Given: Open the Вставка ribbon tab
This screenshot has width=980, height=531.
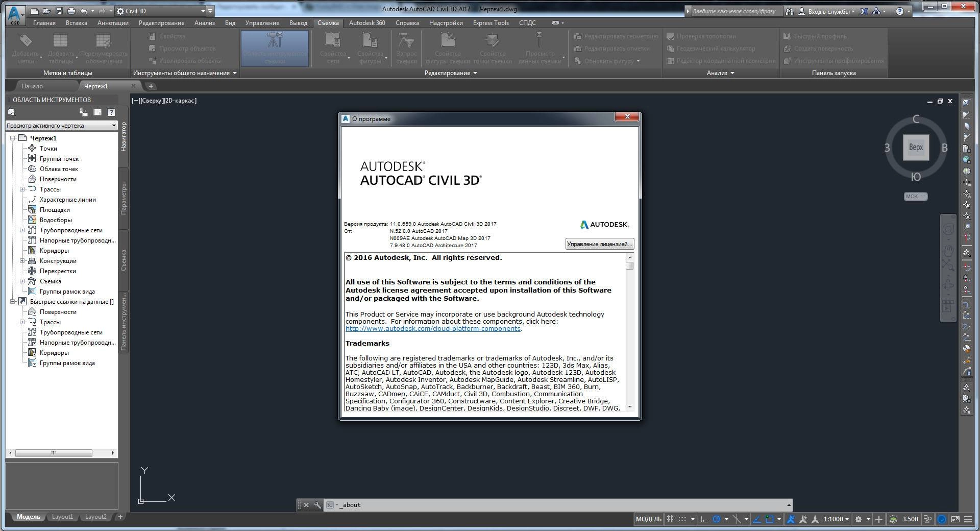Looking at the screenshot, I should (77, 23).
